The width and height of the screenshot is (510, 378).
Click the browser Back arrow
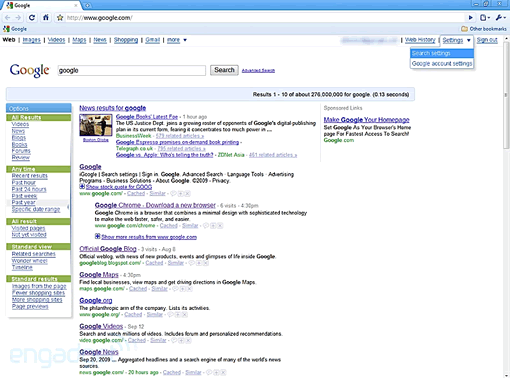coord(8,18)
